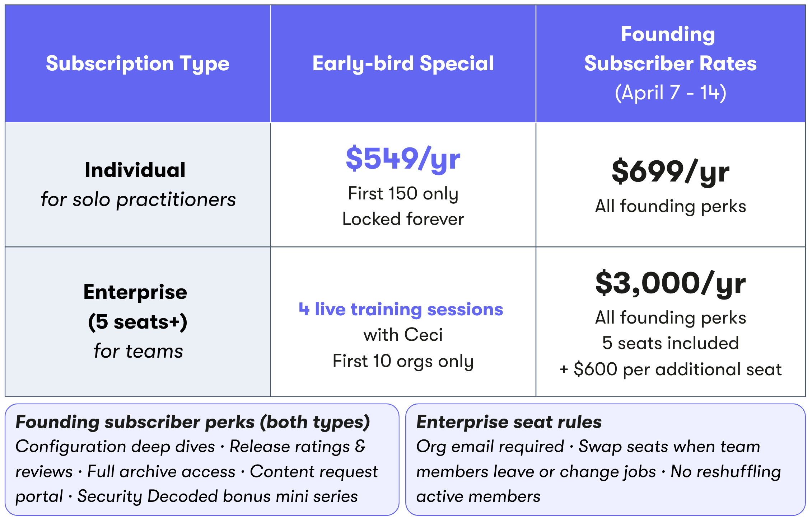The width and height of the screenshot is (812, 523).
Task: Click the Subscription Type column header
Action: pyautogui.click(x=137, y=63)
